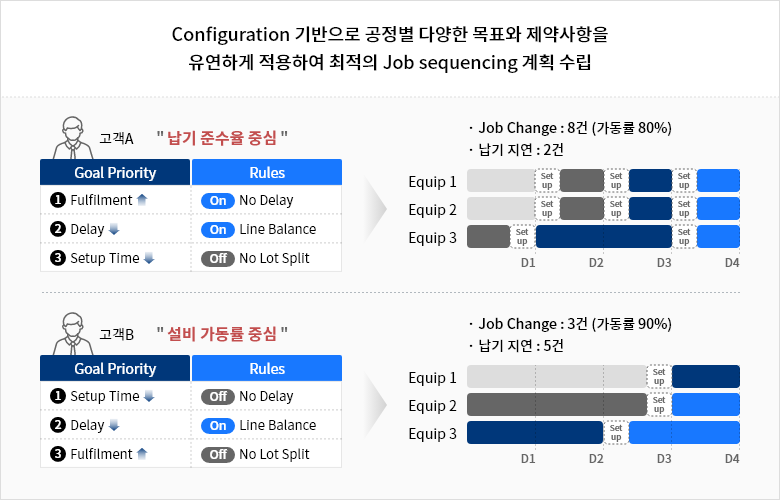
Task: Click the long navy bar on top Equip 3
Action: pos(604,236)
